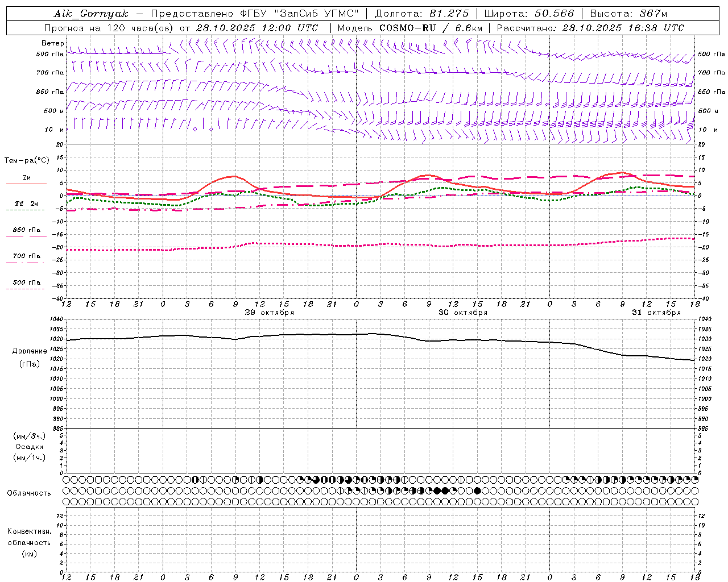The height and width of the screenshot is (582, 728).
Task: Click the 'Конвективн.' convective cloud label
Action: pos(29,531)
